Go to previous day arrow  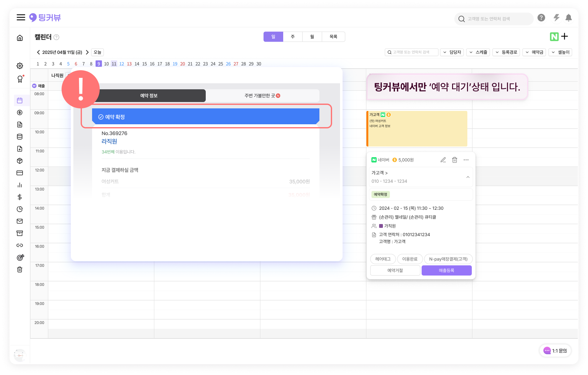tap(38, 52)
